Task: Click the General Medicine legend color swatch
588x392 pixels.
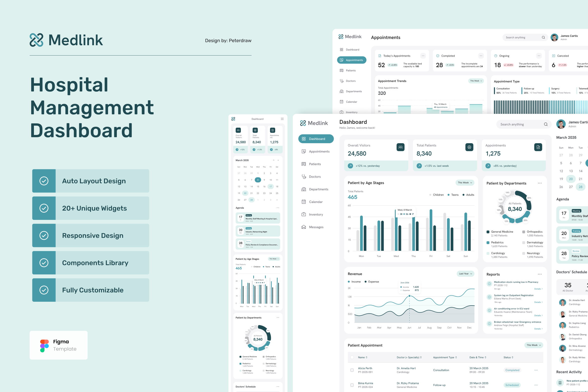Action: 488,232
